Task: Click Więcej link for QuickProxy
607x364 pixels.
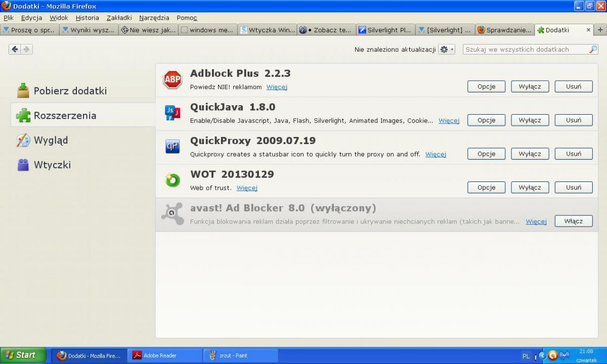Action: (x=436, y=154)
